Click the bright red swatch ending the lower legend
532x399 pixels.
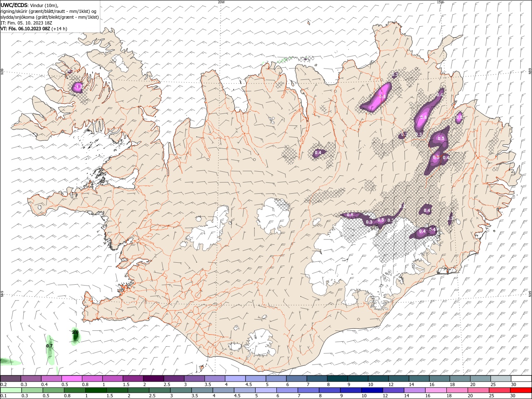(x=521, y=390)
